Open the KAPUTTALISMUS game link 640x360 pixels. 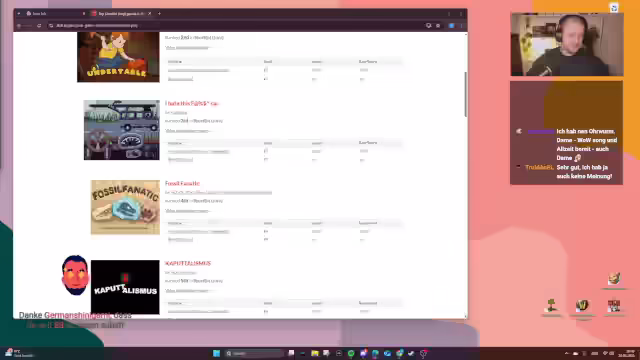[x=188, y=263]
